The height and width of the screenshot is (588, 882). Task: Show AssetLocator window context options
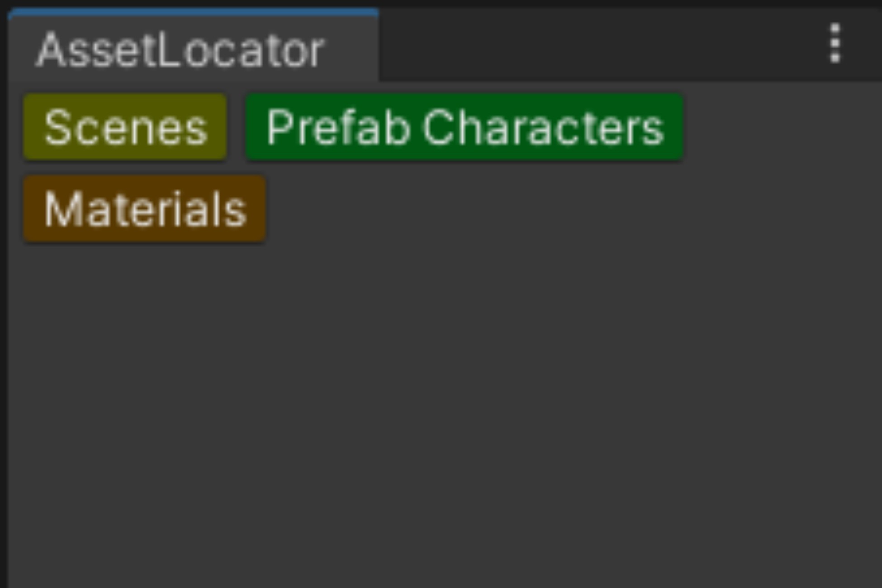click(835, 43)
